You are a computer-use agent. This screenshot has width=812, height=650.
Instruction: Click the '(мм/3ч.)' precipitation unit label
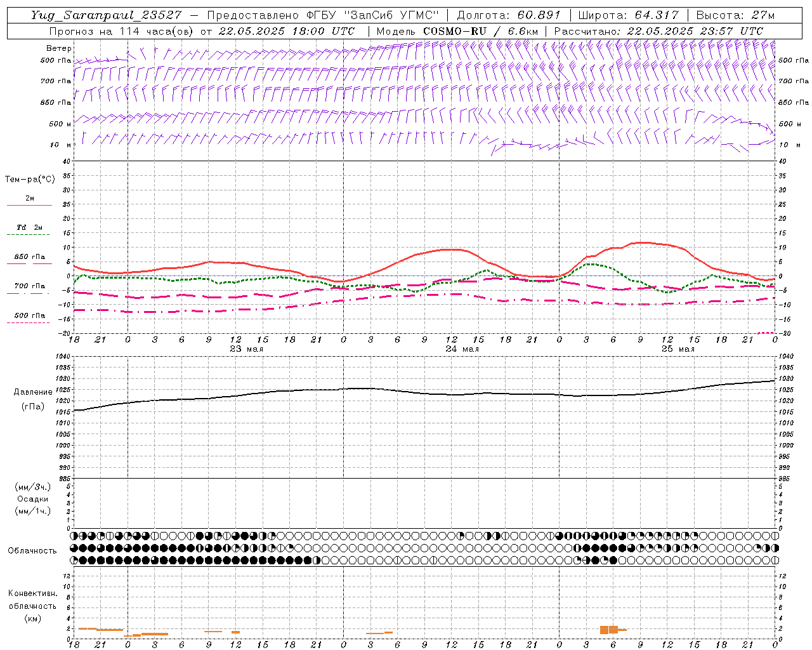point(33,487)
